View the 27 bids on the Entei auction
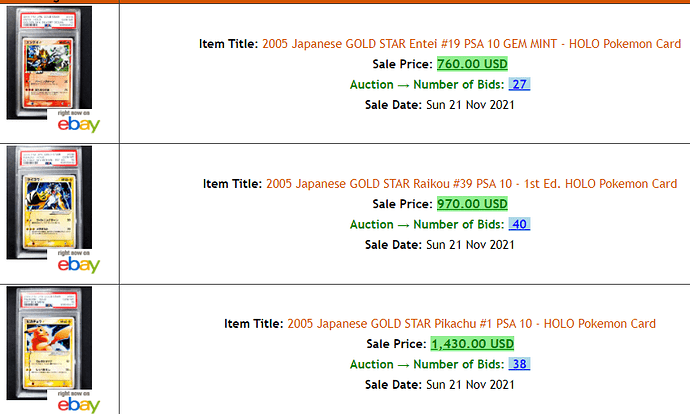This screenshot has height=414, width=690. (519, 84)
